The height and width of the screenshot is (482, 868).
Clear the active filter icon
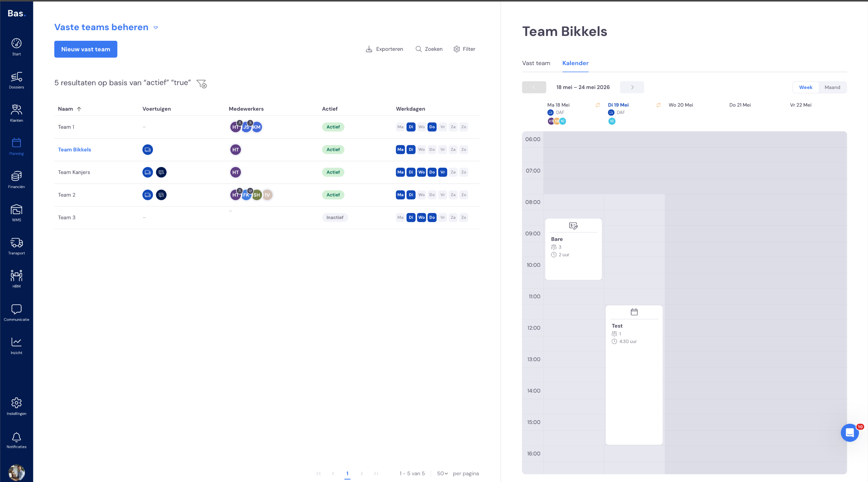tap(201, 83)
